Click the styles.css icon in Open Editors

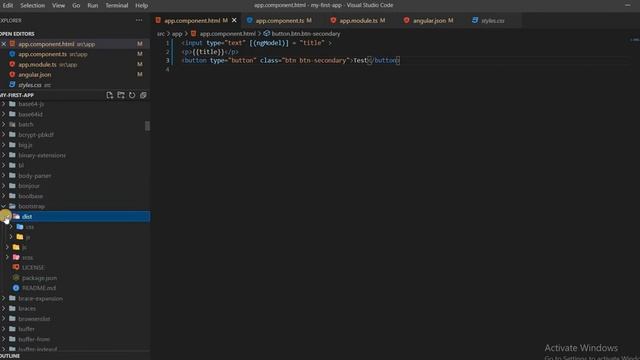tap(12, 84)
